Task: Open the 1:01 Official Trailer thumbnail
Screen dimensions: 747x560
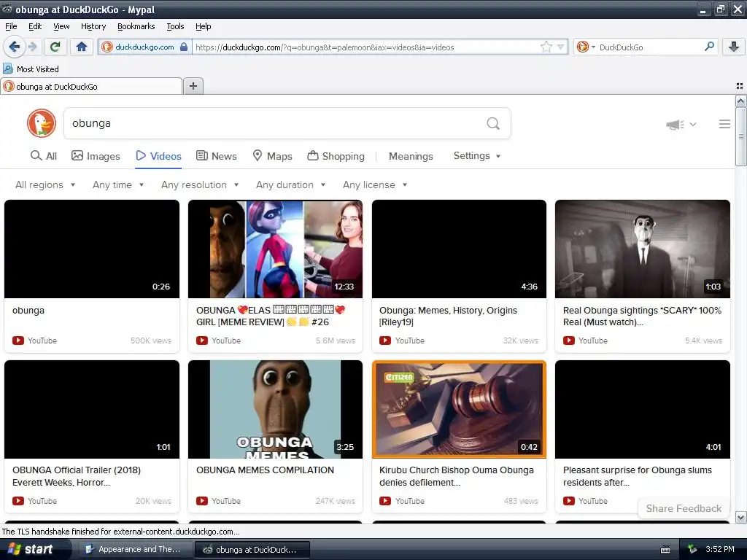Action: (x=92, y=410)
